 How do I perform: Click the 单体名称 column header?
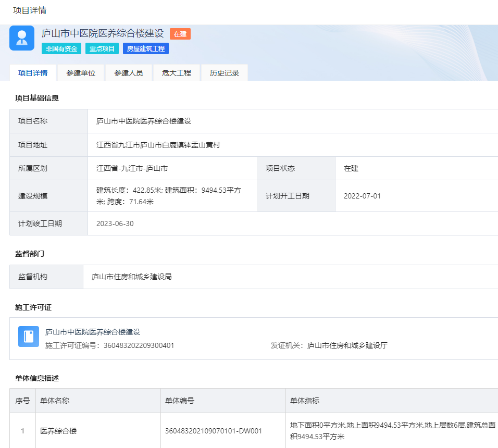coord(55,401)
